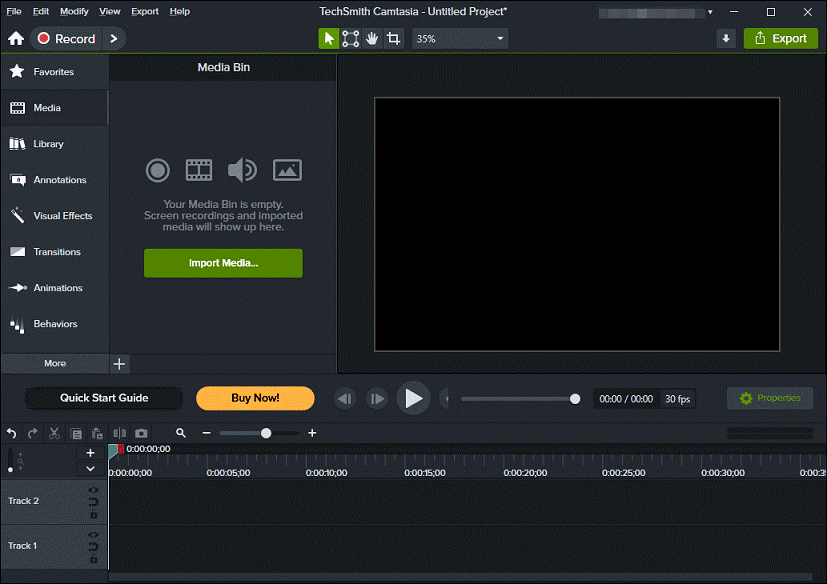The height and width of the screenshot is (584, 827).
Task: Open the Annotations tab
Action: click(x=54, y=180)
